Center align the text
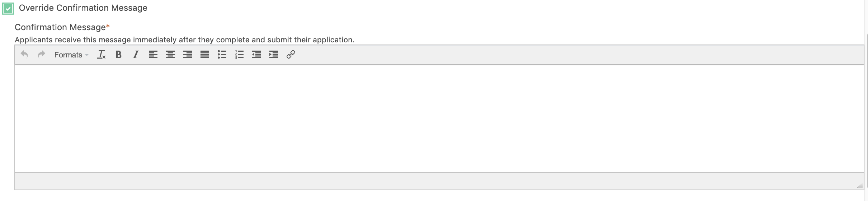868x201 pixels. (170, 55)
